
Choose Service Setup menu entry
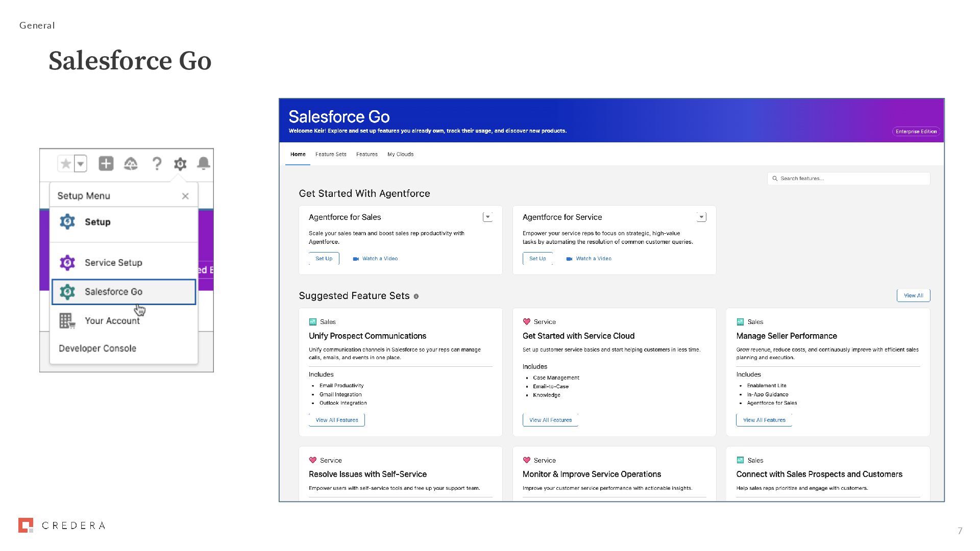(x=113, y=263)
